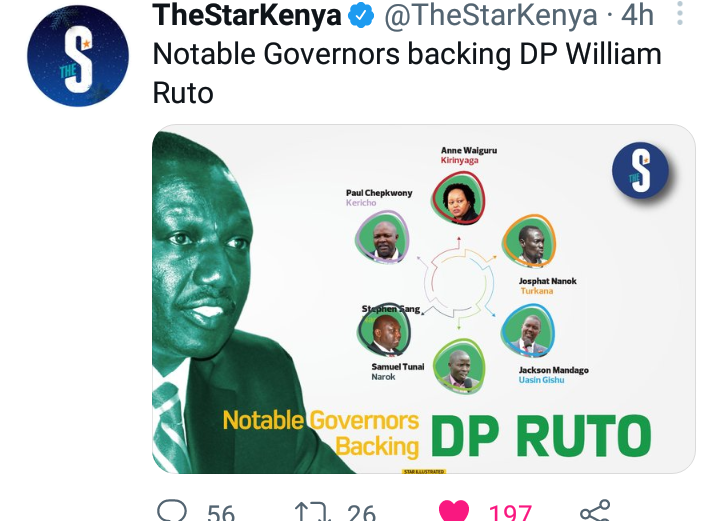Open TheStarKenya profile avatar

coord(78,56)
